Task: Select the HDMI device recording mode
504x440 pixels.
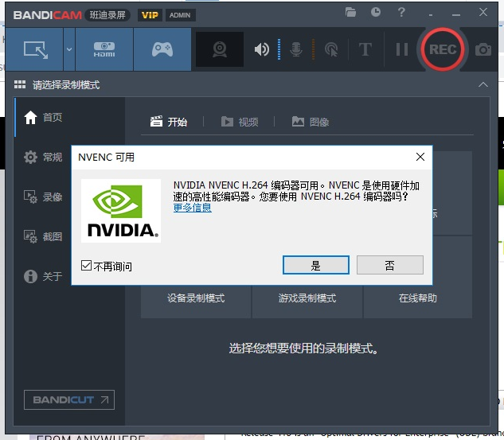Action: pos(104,49)
